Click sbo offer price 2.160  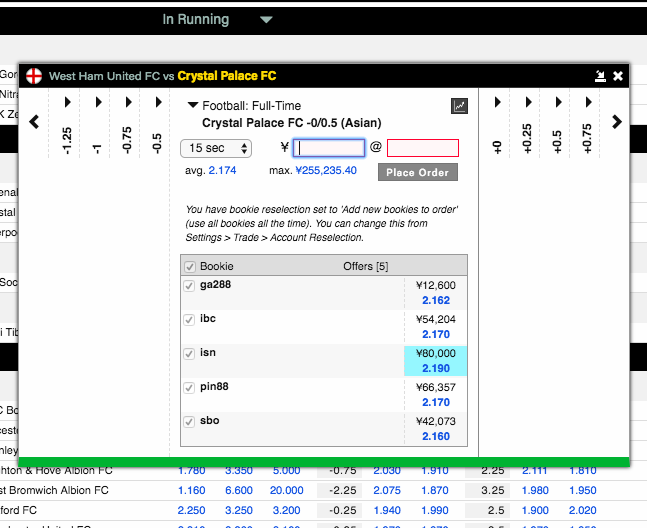click(x=436, y=436)
